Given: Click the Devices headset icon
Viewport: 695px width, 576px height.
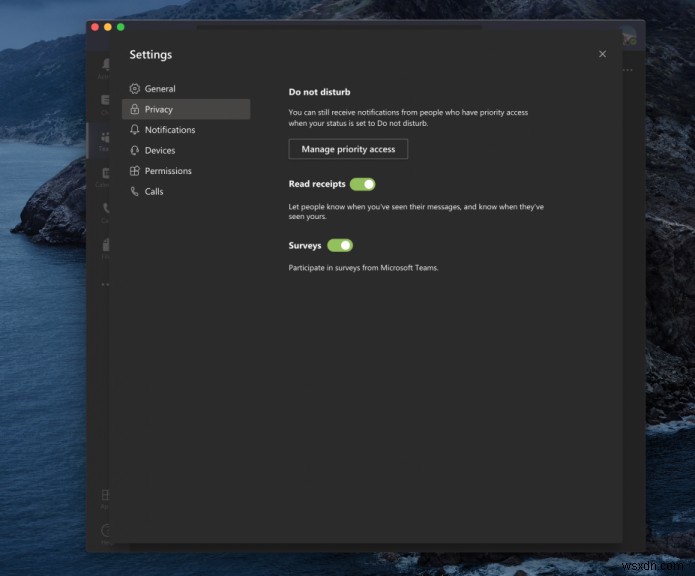Looking at the screenshot, I should (135, 150).
